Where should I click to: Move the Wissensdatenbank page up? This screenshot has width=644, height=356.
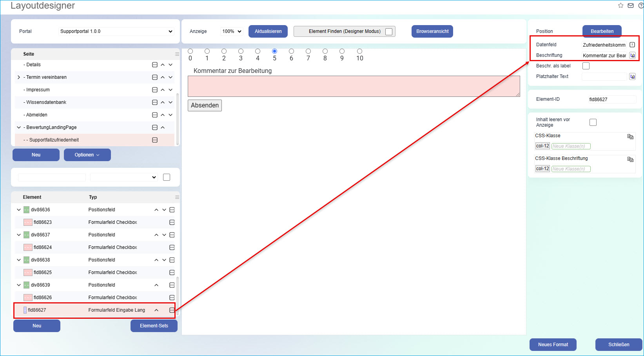pyautogui.click(x=163, y=102)
